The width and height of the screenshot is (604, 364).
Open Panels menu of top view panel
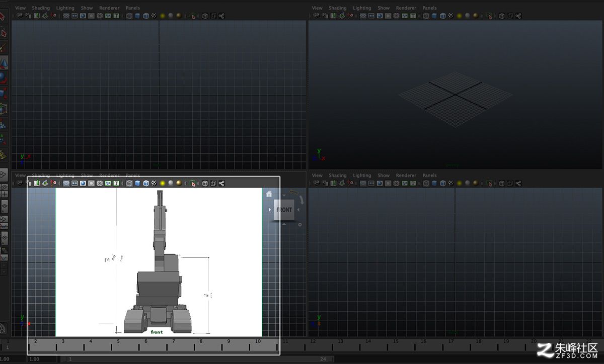click(133, 8)
